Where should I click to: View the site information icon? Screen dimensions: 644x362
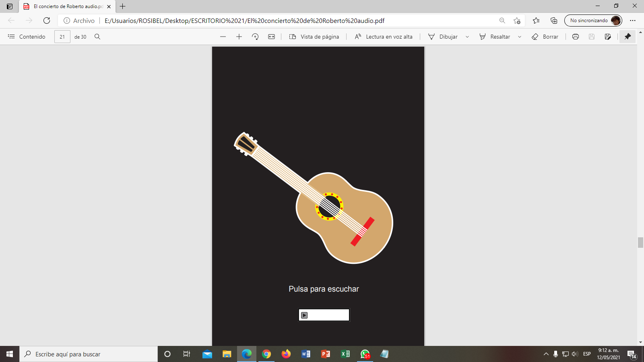pos(67,21)
